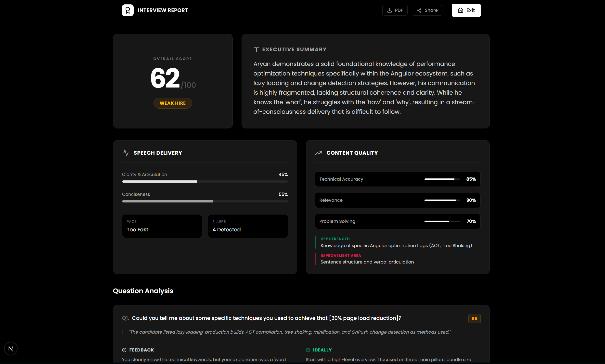Click the Relevance 90% row
This screenshot has height=364, width=605.
397,201
